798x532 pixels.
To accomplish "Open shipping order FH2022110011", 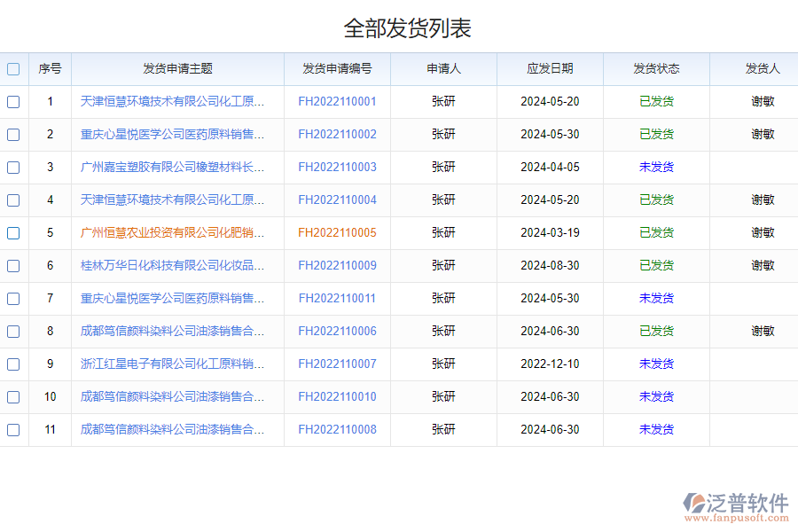I will tap(337, 298).
